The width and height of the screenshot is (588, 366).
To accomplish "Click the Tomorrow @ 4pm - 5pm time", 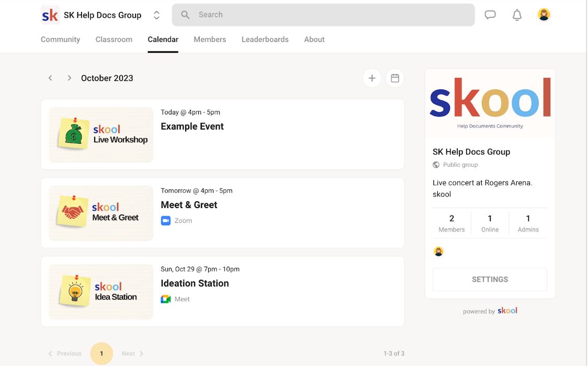I will click(197, 191).
